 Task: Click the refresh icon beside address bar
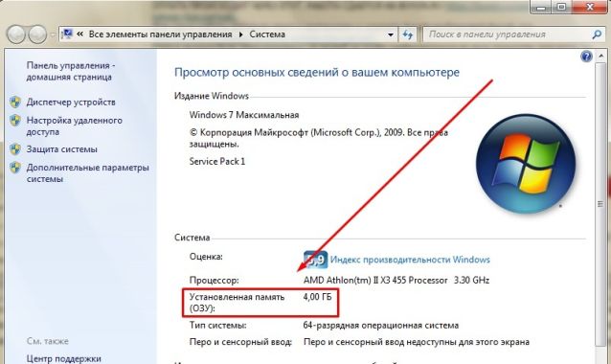(408, 34)
